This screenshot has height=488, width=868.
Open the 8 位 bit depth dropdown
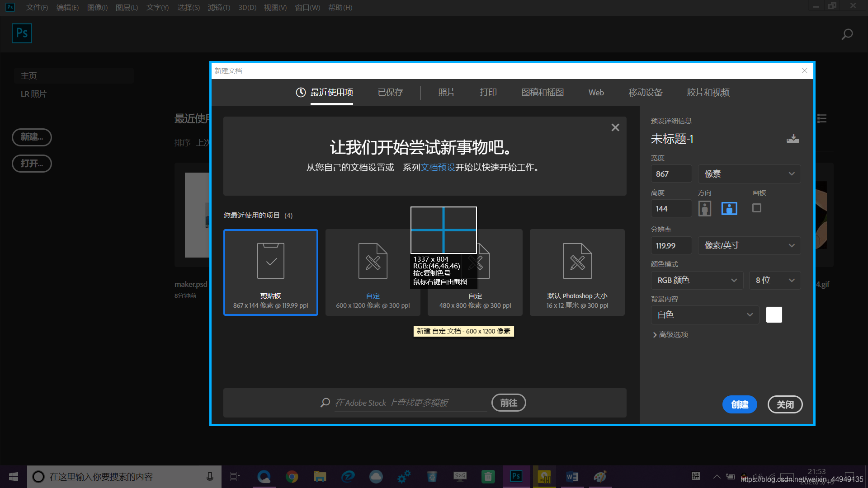775,280
